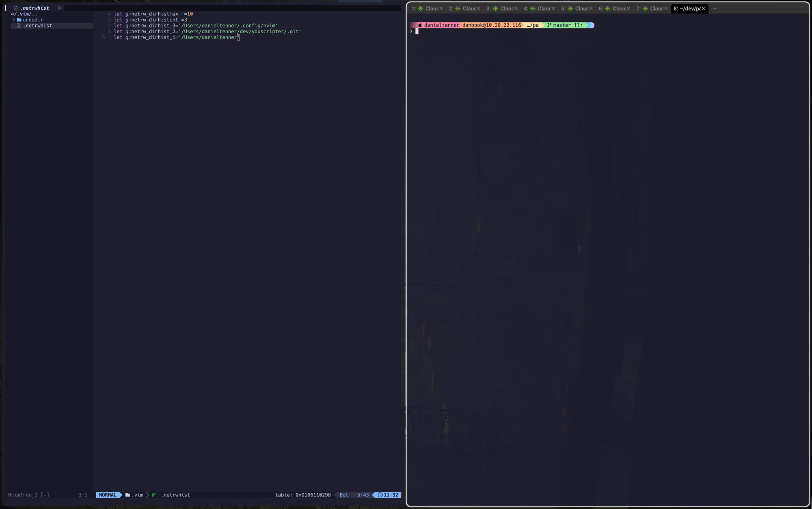
Task: Click the ~/.vim/.. root path
Action: pyautogui.click(x=24, y=14)
